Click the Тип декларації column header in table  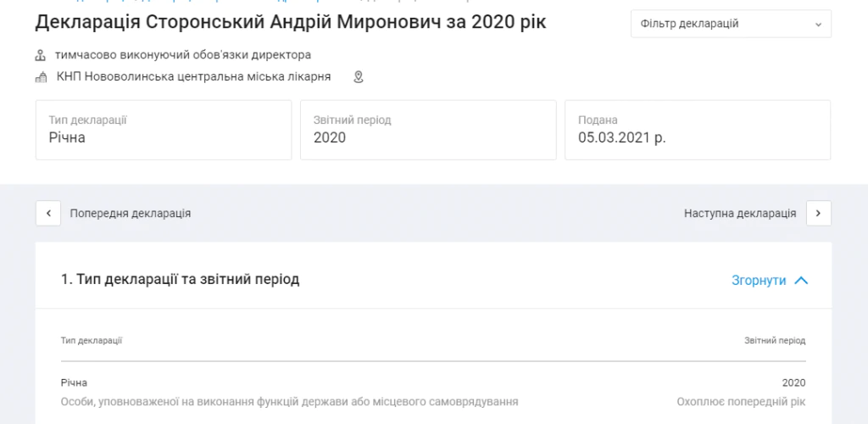coord(92,340)
